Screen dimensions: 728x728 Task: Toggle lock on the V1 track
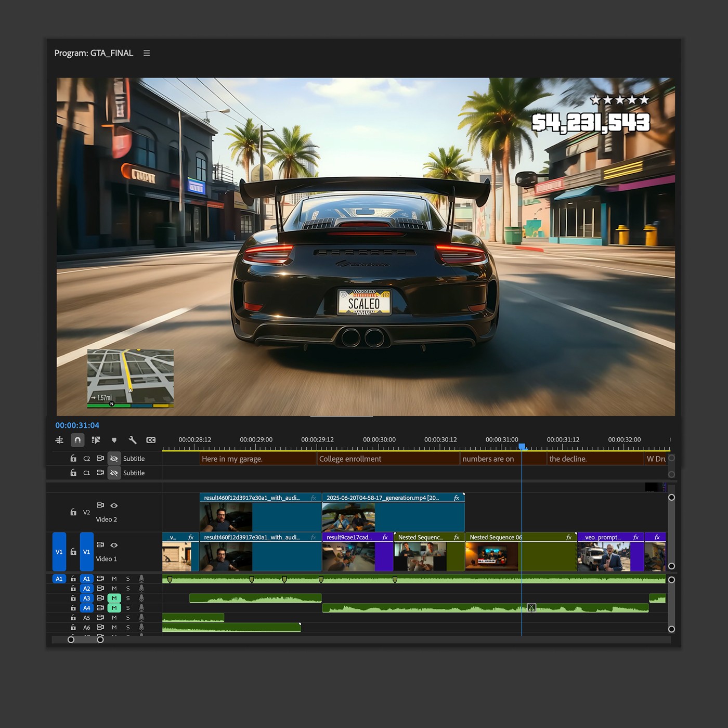click(x=73, y=552)
